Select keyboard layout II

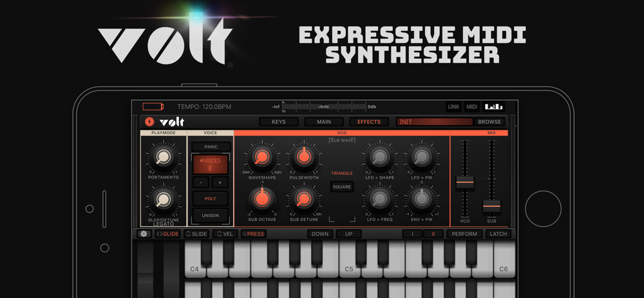click(432, 233)
